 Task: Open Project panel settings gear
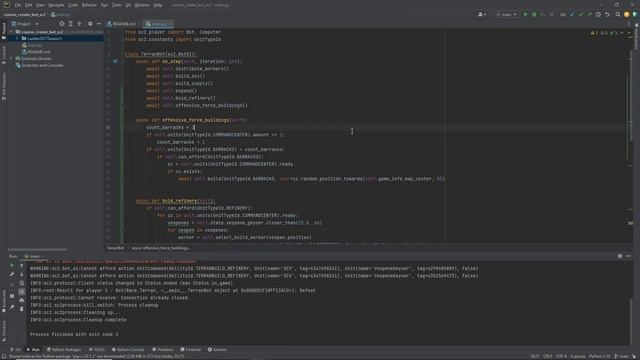pos(90,24)
